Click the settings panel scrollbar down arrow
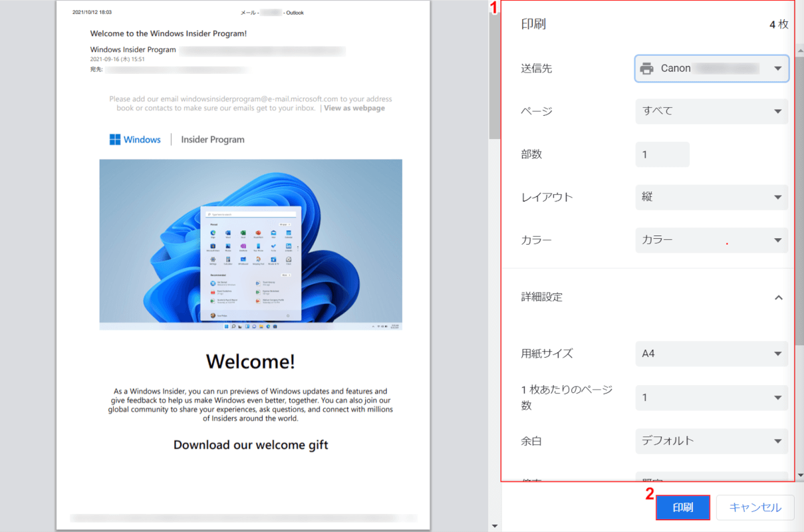 [x=799, y=476]
